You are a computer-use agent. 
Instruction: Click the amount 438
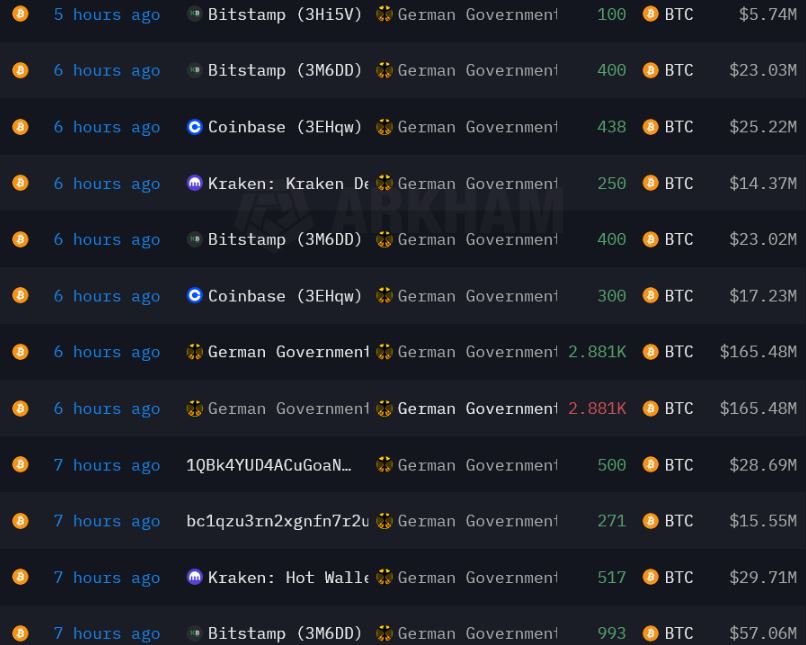[x=612, y=127]
